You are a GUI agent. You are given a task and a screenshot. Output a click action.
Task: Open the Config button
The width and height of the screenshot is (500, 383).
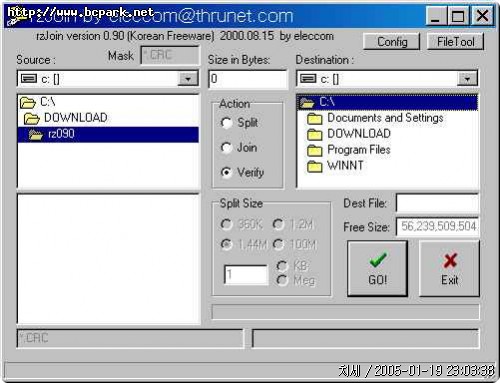coord(392,42)
